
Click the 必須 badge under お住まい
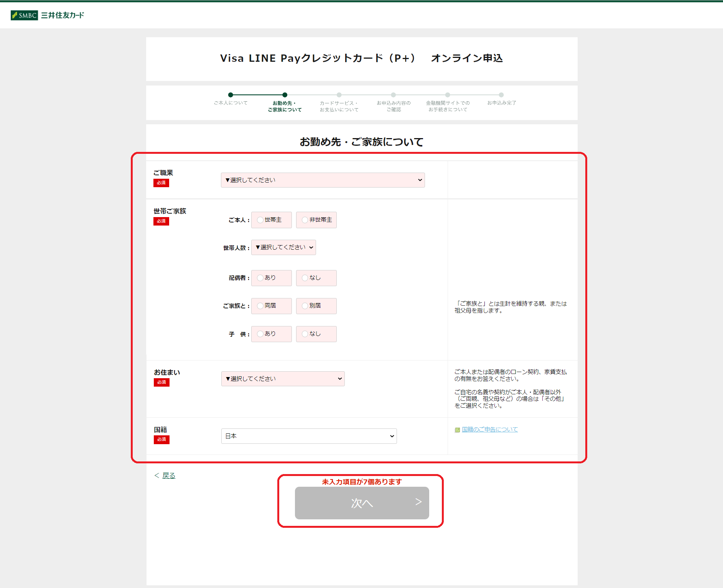click(161, 382)
